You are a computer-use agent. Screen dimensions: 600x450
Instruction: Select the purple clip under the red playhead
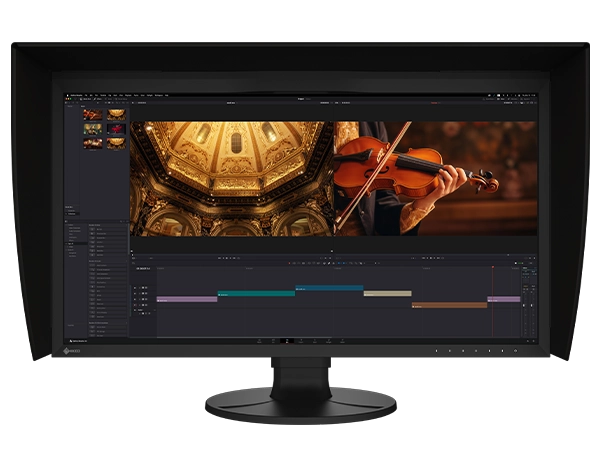[x=504, y=299]
